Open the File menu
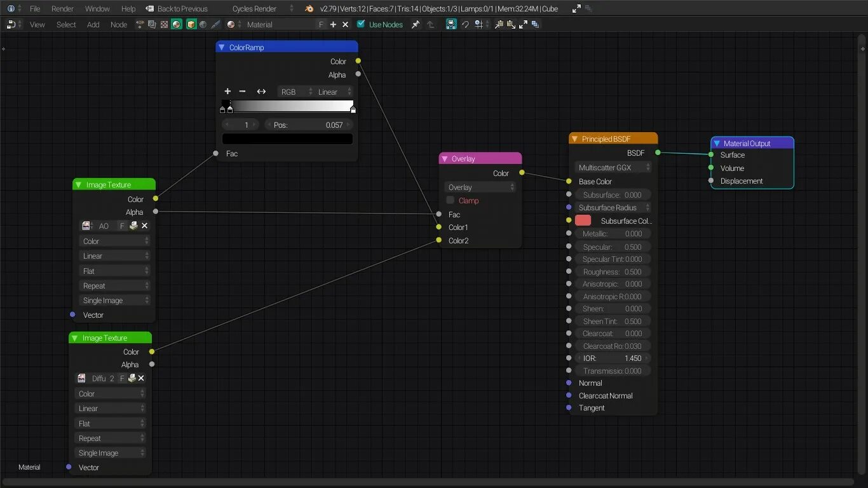The height and width of the screenshot is (488, 868). tap(35, 9)
